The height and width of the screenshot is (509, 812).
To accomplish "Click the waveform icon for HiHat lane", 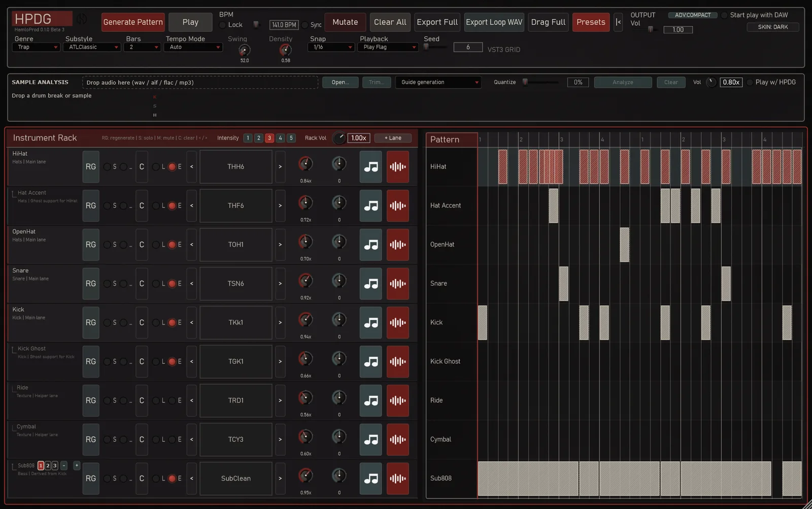I will 397,166.
